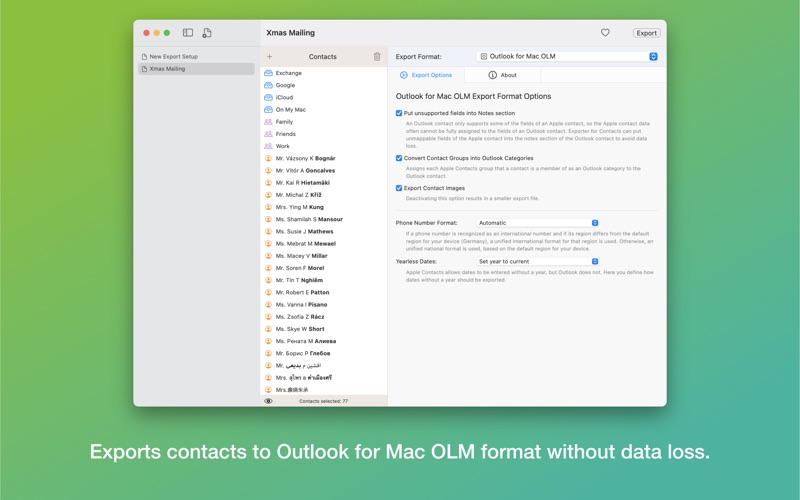Click the Friends group icon

click(x=268, y=134)
